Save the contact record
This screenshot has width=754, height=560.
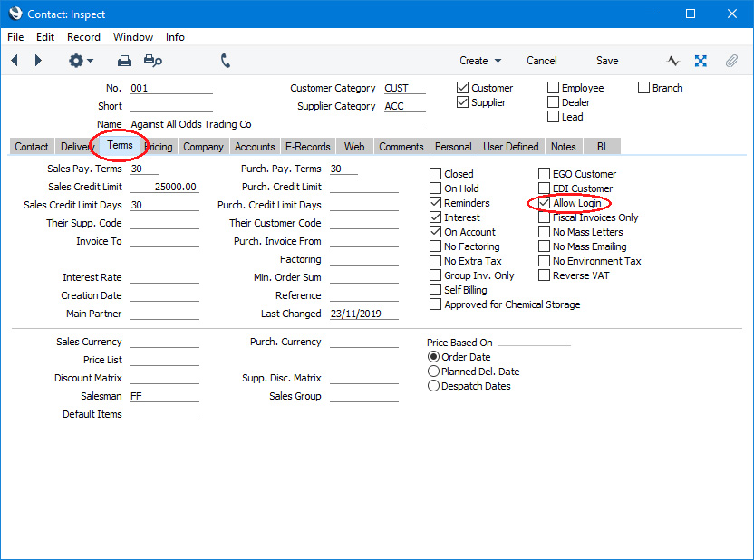607,61
